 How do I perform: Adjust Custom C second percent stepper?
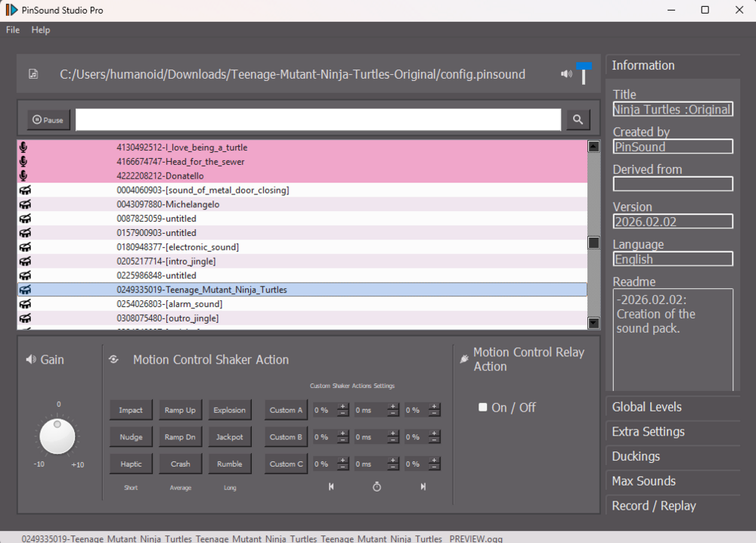435,464
